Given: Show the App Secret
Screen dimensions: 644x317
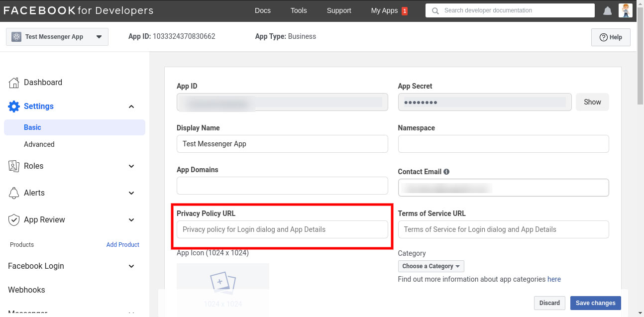Looking at the screenshot, I should coord(592,102).
